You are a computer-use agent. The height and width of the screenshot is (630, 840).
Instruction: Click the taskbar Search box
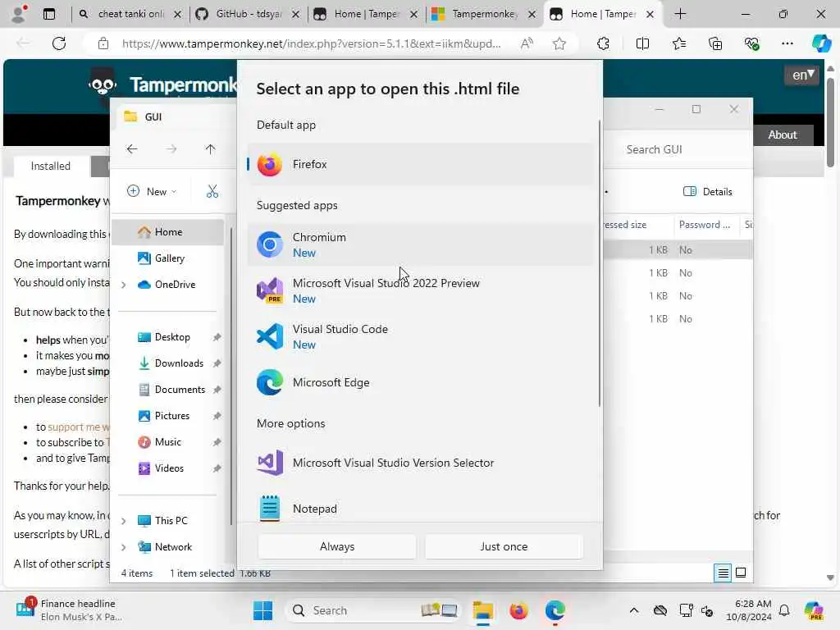tap(375, 610)
